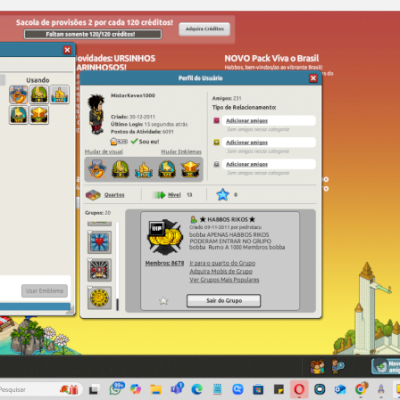Click the gray skull relationship icon
400x400 pixels.
(x=216, y=164)
